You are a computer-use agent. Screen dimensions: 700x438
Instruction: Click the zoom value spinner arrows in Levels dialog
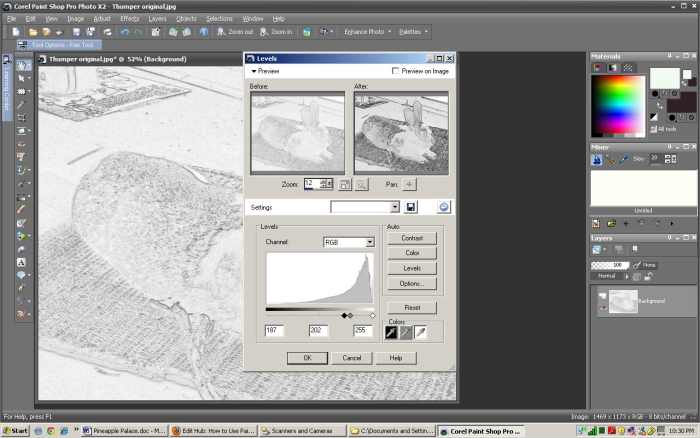327,184
